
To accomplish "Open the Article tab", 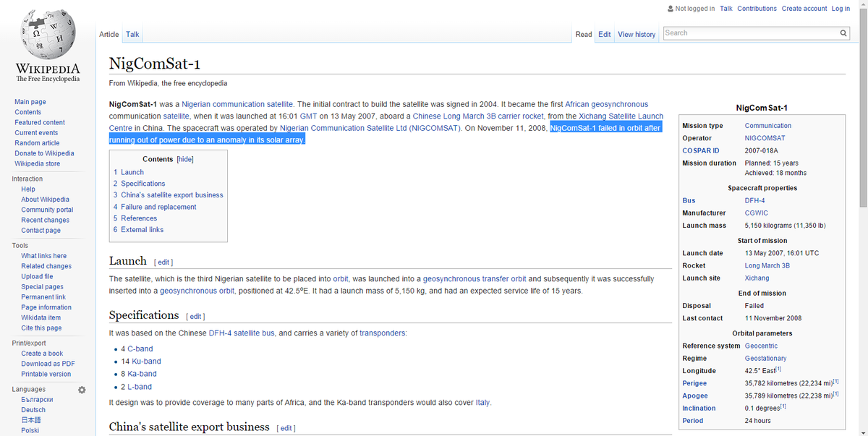I will point(109,34).
